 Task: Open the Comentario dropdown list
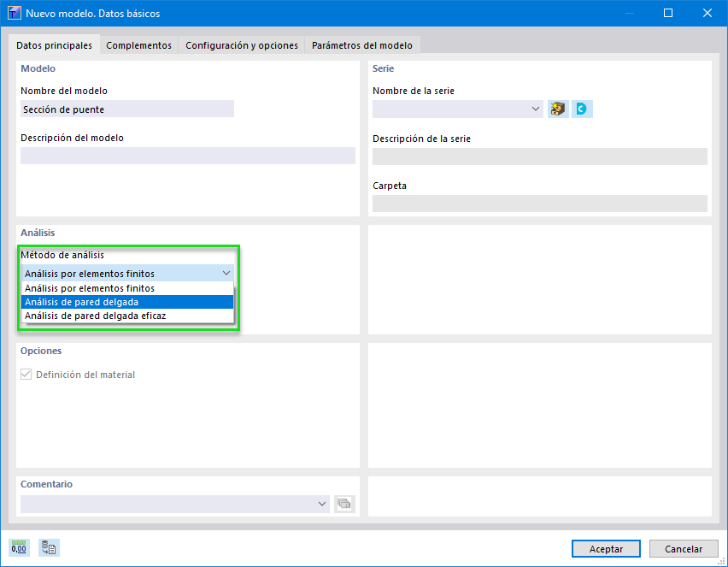[322, 504]
